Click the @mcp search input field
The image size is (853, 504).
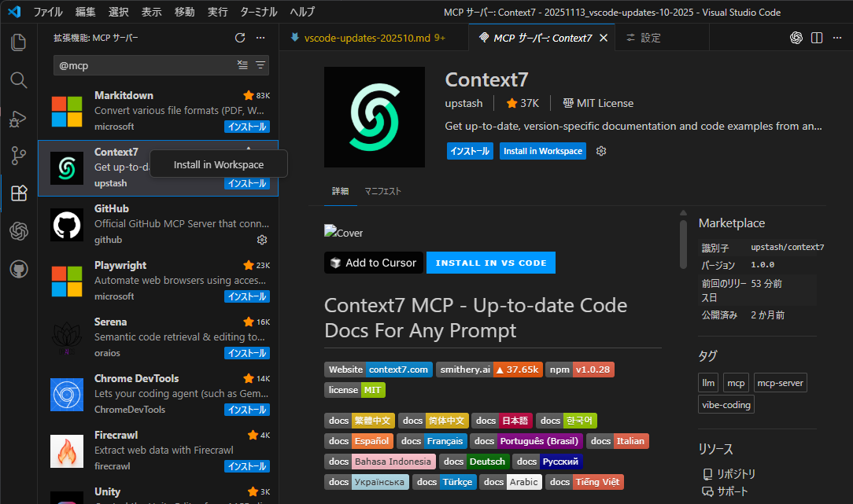[x=142, y=66]
